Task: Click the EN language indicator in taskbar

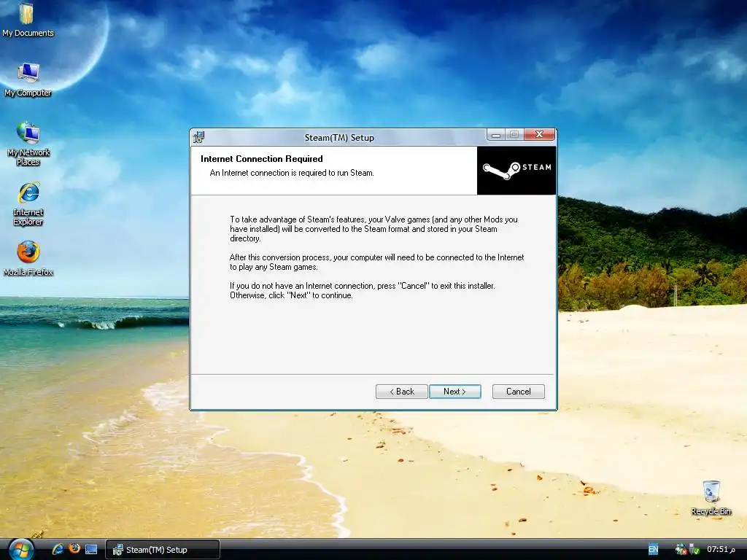Action: (x=653, y=550)
